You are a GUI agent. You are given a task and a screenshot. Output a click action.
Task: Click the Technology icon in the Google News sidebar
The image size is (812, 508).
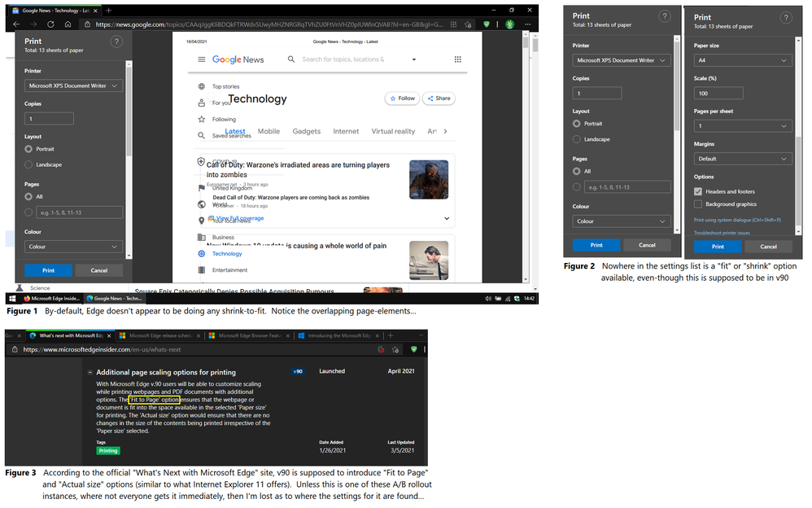click(202, 253)
